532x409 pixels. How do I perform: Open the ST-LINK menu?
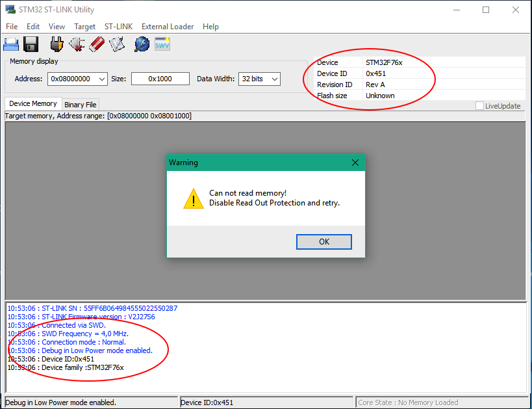coord(118,27)
